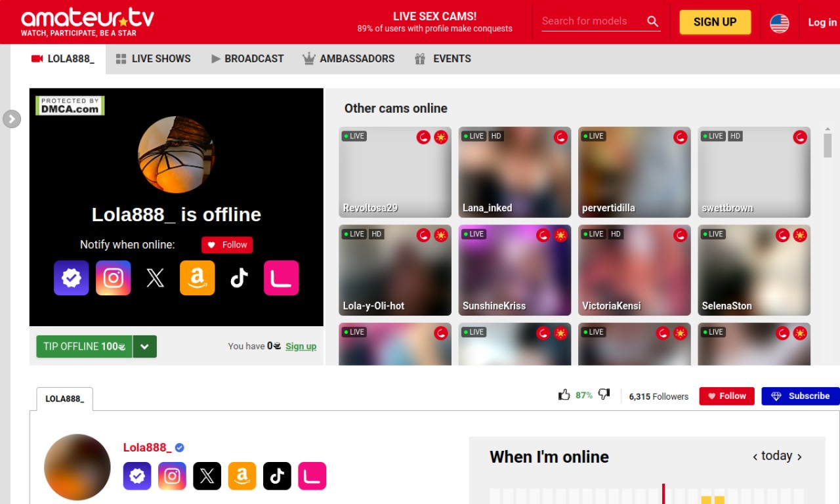Viewport: 840px width, 504px height.
Task: Click the profile avatar in lower section
Action: pos(77,467)
